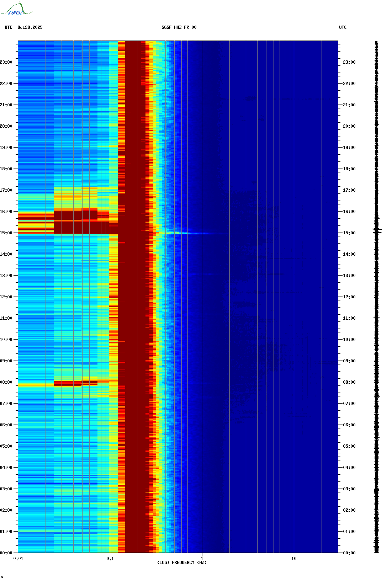Click the 15:00 label on left axis

pyautogui.click(x=6, y=233)
